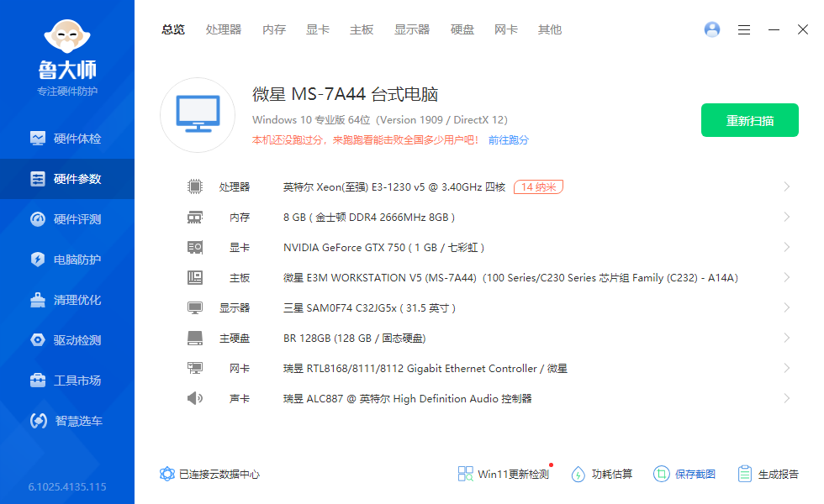Go to the 网卡 tab
Viewport: 824px width, 504px height.
pos(506,30)
